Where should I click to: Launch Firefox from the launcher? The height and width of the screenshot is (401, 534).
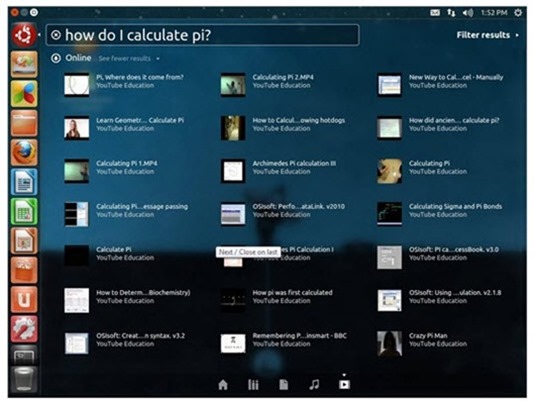click(x=24, y=152)
